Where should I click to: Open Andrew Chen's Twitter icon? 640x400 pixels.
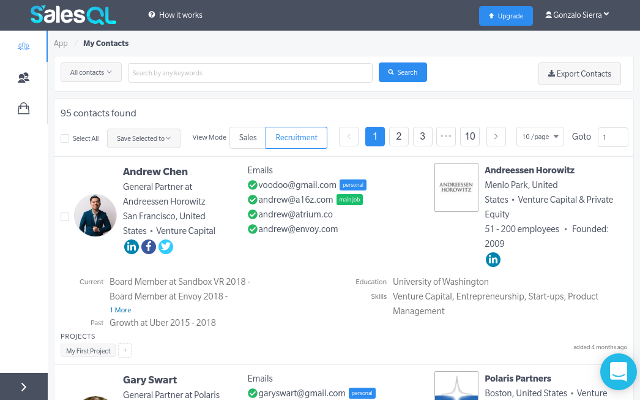(x=166, y=247)
